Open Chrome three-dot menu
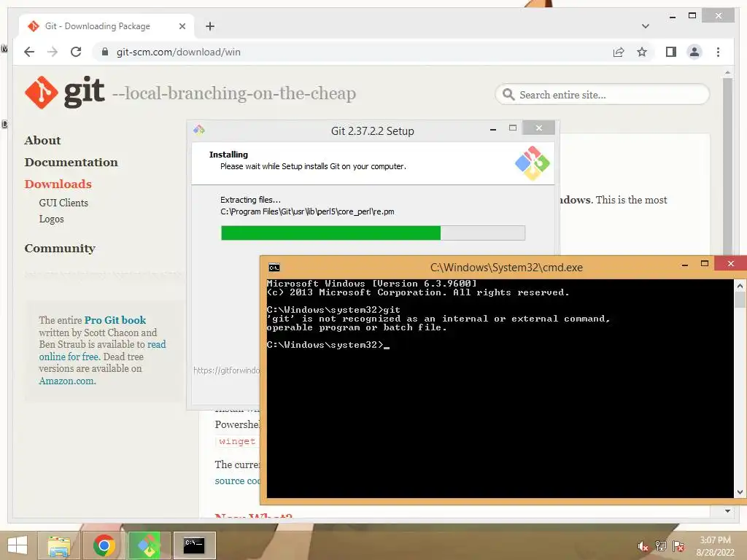 coord(718,52)
